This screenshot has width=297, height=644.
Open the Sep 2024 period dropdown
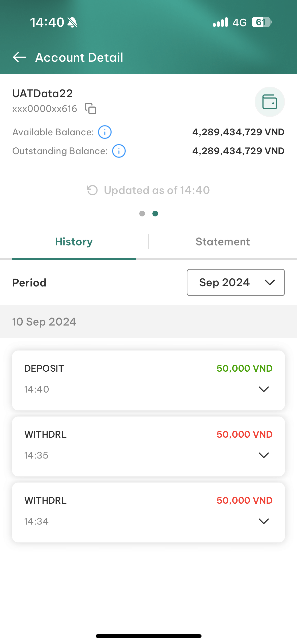236,282
